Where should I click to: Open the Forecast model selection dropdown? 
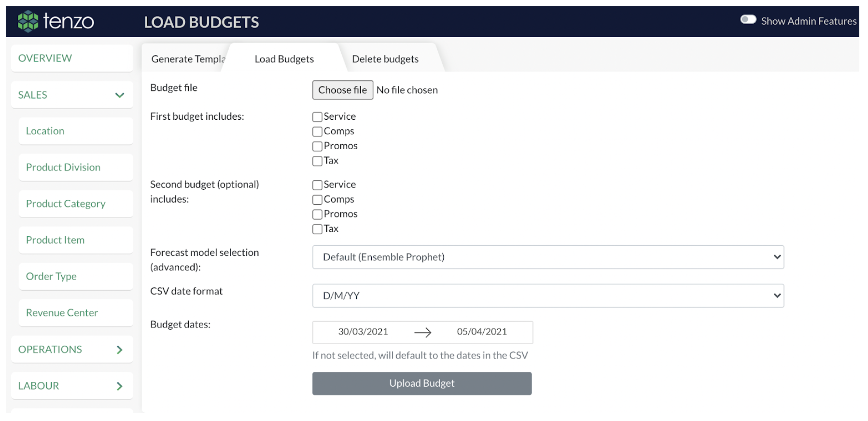click(x=548, y=257)
